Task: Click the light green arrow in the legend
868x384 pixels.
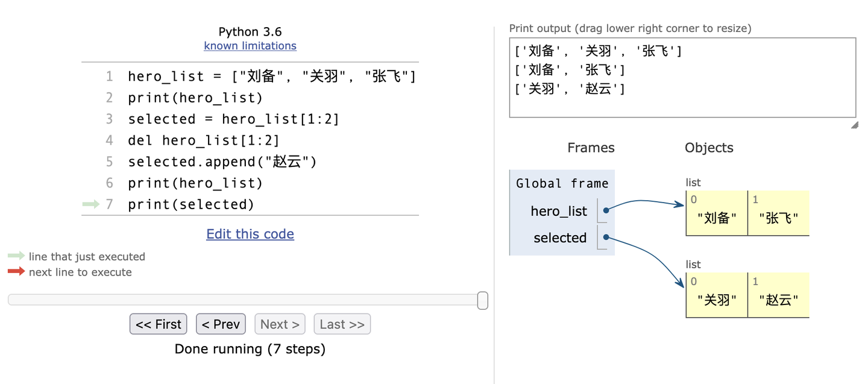Action: [x=16, y=256]
